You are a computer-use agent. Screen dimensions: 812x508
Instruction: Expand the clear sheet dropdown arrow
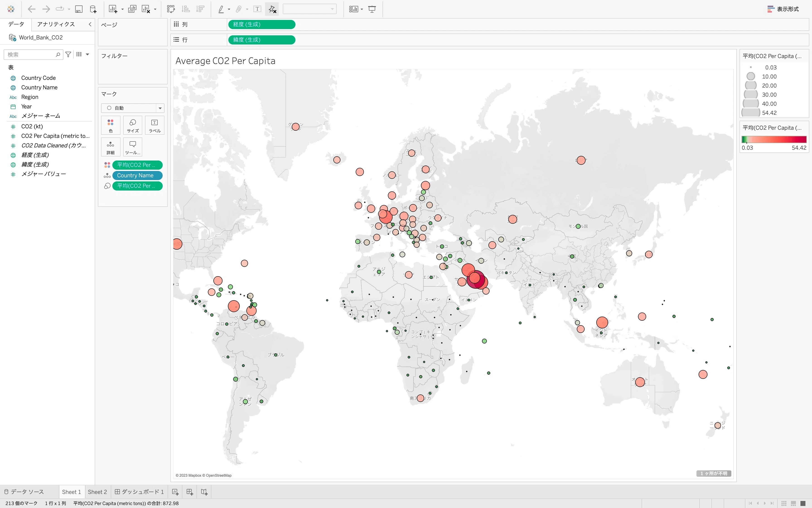155,9
